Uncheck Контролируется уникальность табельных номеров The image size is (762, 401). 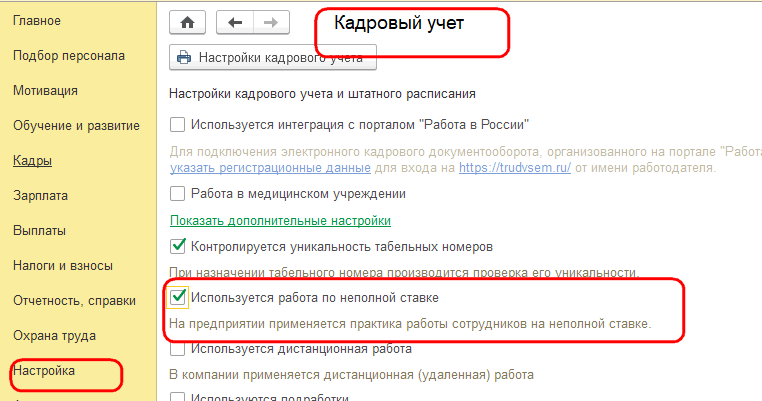[177, 246]
